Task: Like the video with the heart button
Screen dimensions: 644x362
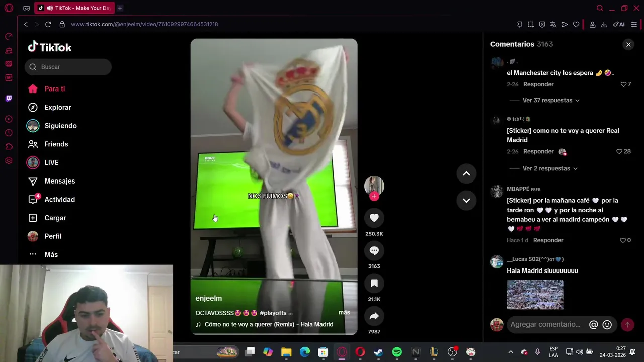Action: (374, 218)
